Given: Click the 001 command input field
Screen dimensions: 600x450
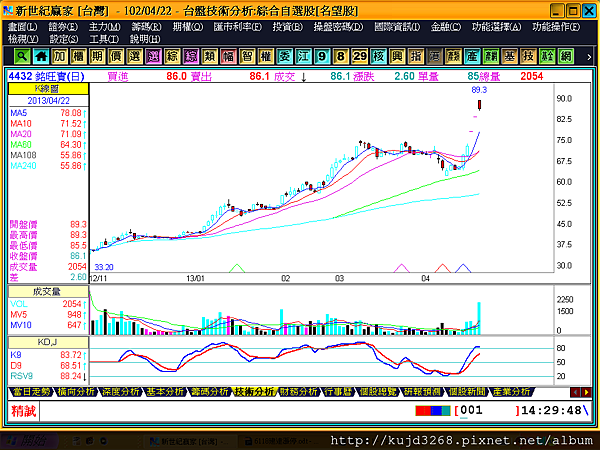Looking at the screenshot, I should pyautogui.click(x=487, y=411).
